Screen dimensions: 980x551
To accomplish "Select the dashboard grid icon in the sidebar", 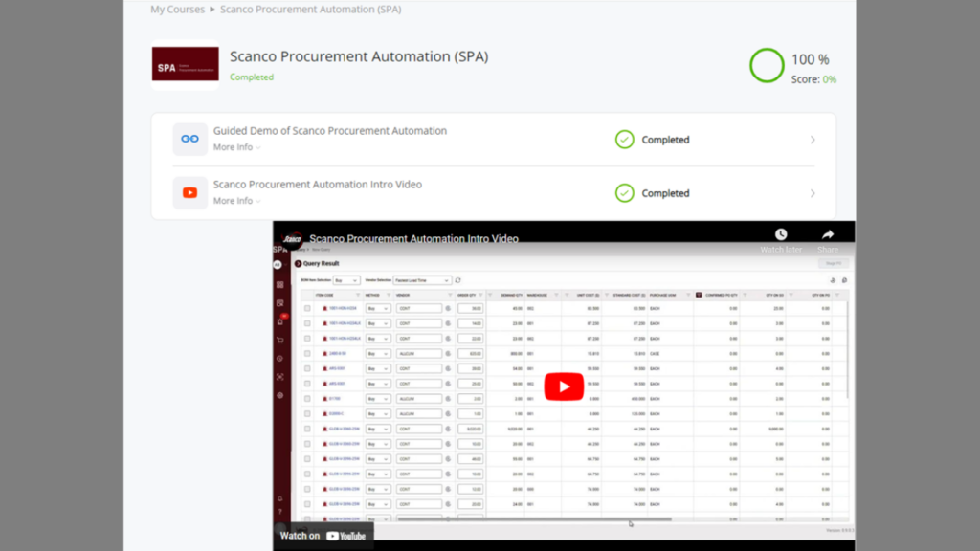I will [279, 285].
